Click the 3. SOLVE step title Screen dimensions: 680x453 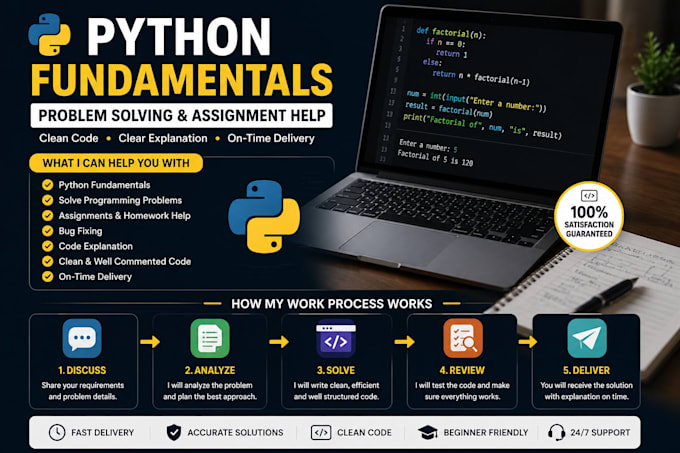336,370
